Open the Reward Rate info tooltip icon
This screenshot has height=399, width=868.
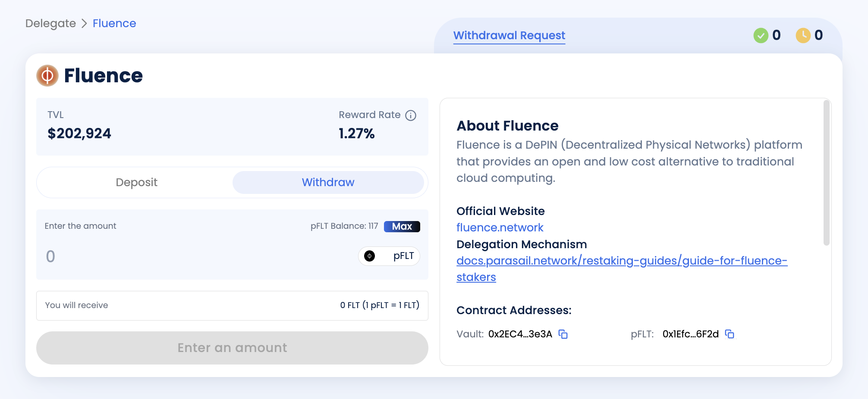[x=411, y=115]
